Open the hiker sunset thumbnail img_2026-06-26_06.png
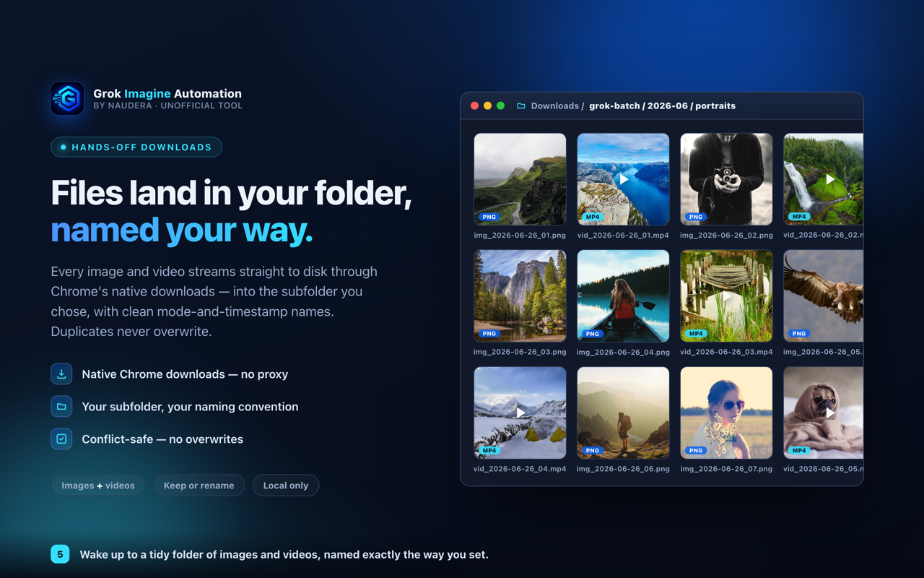924x578 pixels. 623,413
